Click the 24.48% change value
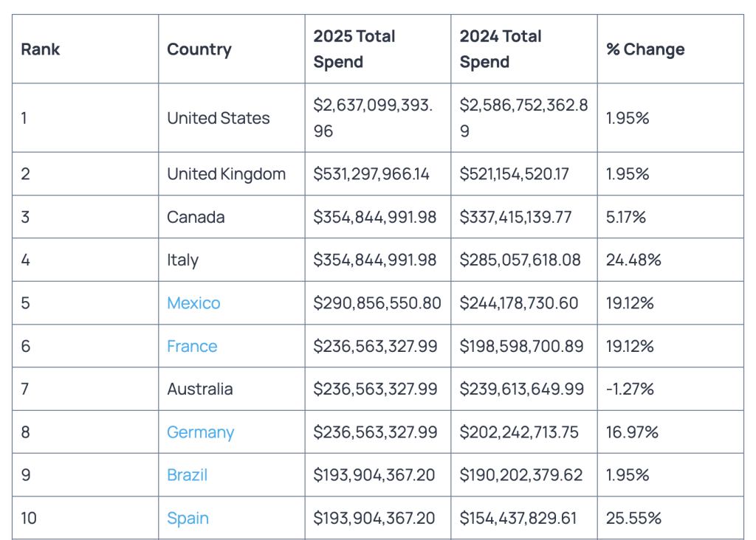 click(633, 260)
